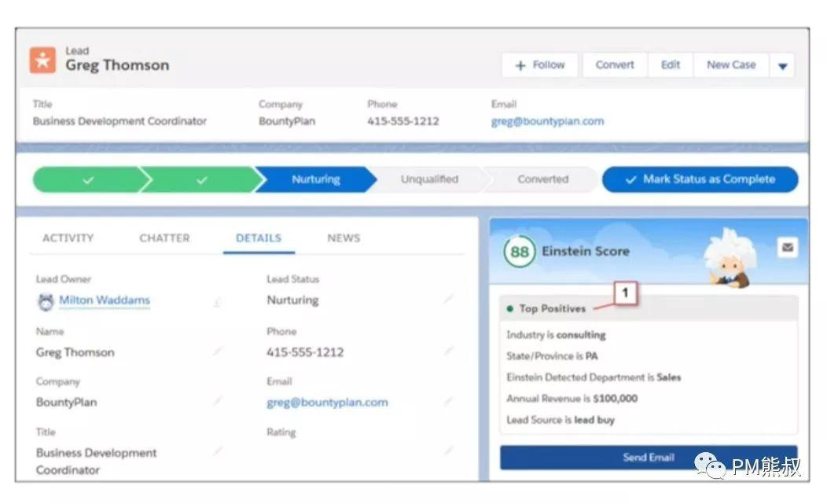View the News tab
This screenshot has height=504, width=827.
point(344,238)
